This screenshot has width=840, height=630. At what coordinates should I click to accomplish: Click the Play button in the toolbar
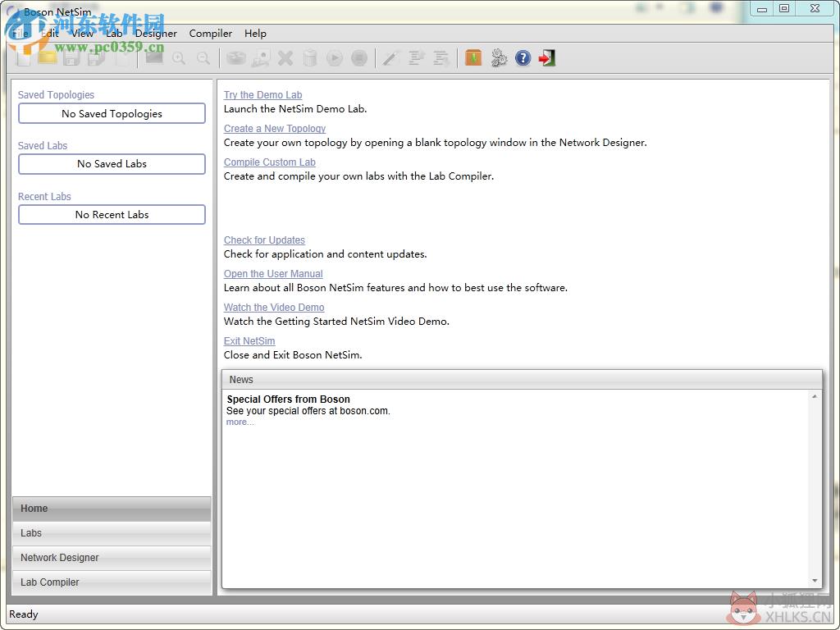(335, 58)
